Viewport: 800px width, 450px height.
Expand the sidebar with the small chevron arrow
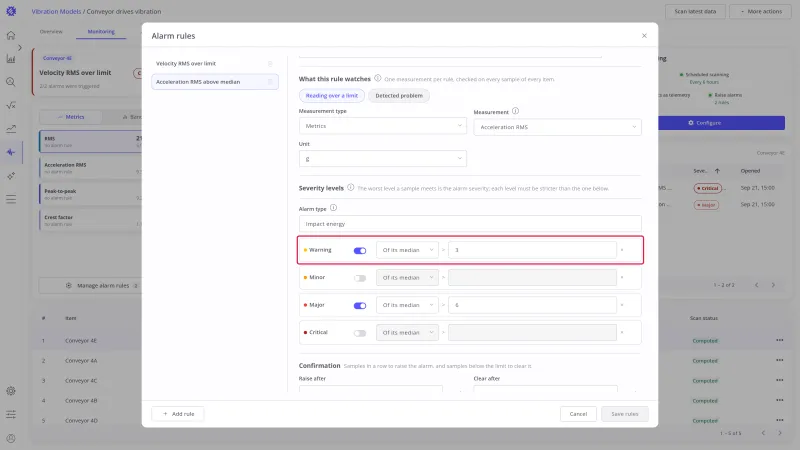coord(20,47)
